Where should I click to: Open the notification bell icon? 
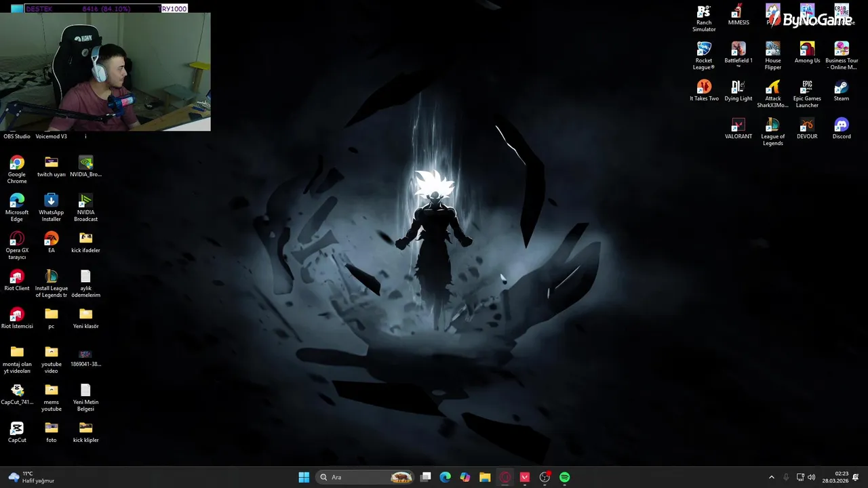856,477
